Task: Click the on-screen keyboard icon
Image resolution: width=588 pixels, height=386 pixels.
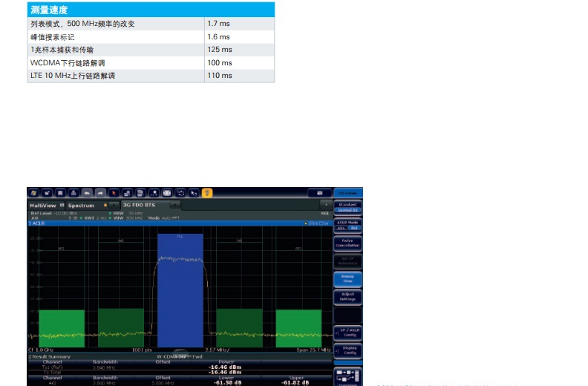Action: pyautogui.click(x=318, y=192)
